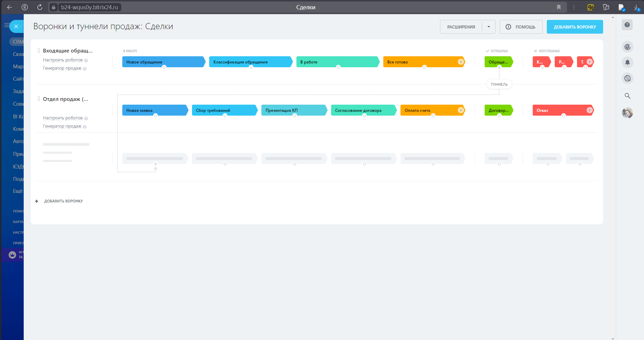
Task: Click help icon beside second Настроить роботов
Action: coord(86,118)
